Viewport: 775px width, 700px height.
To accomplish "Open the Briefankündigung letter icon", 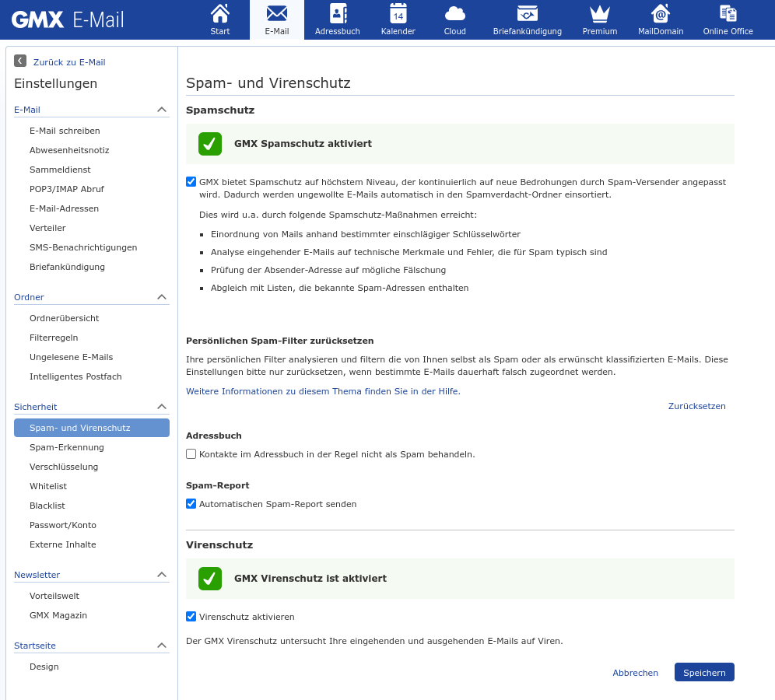I will click(x=528, y=14).
